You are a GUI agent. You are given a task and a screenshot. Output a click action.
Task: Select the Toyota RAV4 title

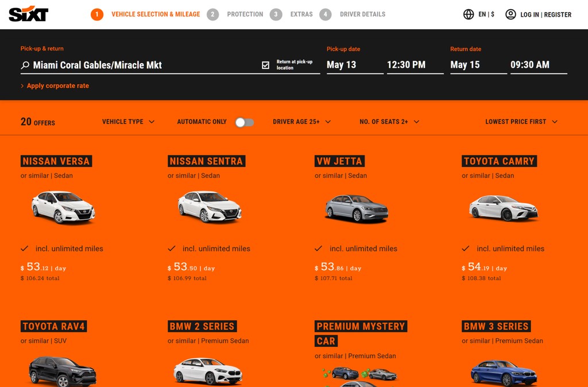53,326
